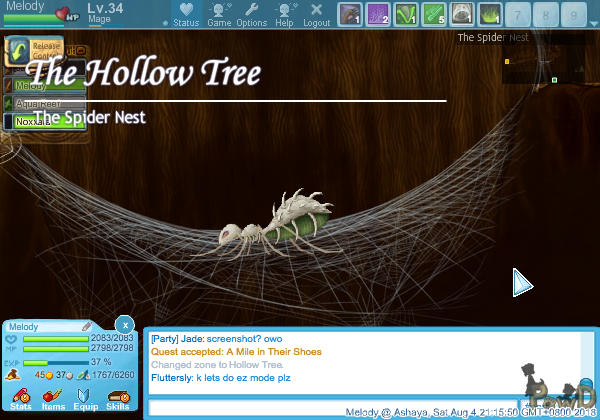Click the Status heart icon
The height and width of the screenshot is (420, 600).
(186, 12)
